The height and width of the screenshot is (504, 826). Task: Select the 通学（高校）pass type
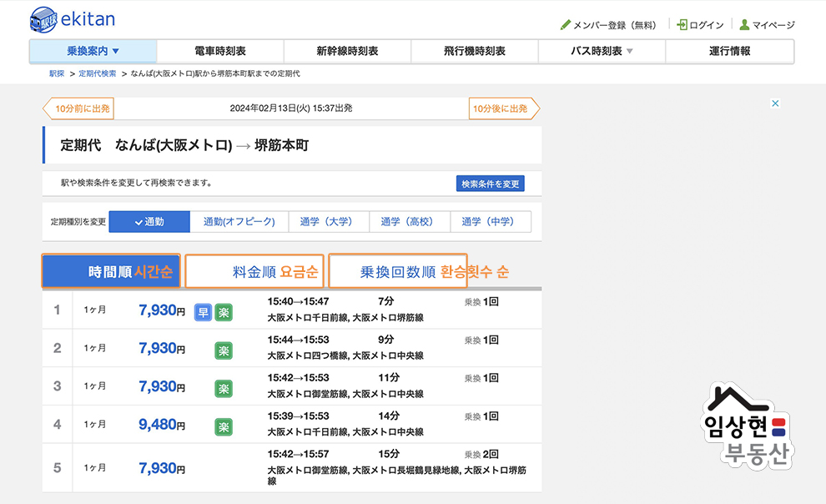(x=410, y=222)
